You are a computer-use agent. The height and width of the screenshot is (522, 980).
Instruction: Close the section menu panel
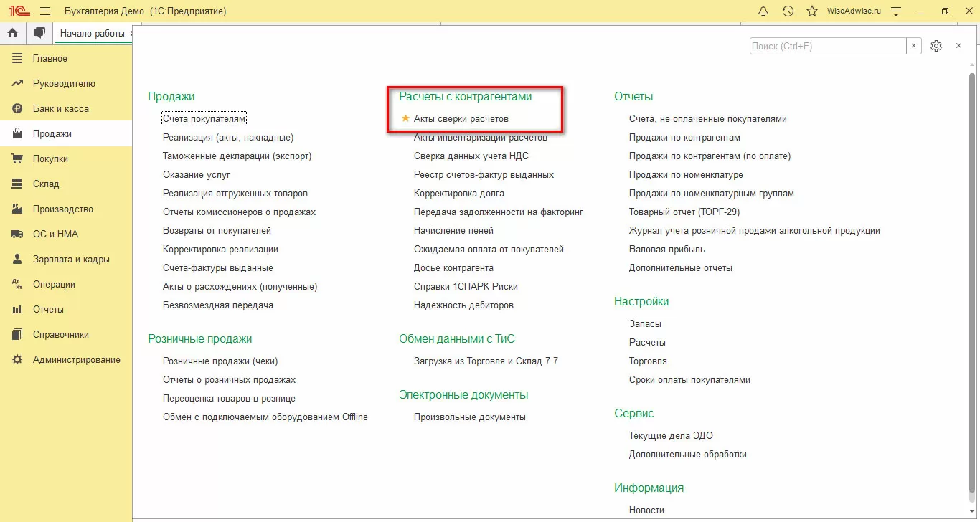coord(958,46)
